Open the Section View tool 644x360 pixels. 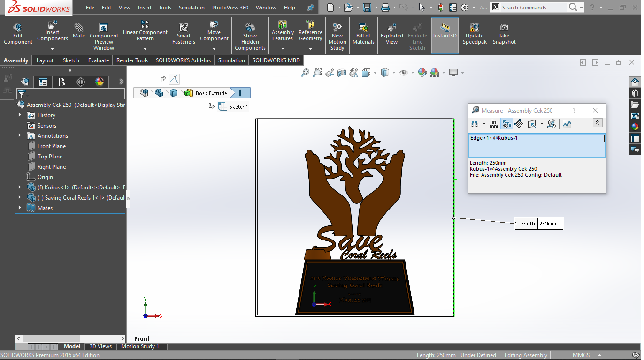click(x=342, y=73)
